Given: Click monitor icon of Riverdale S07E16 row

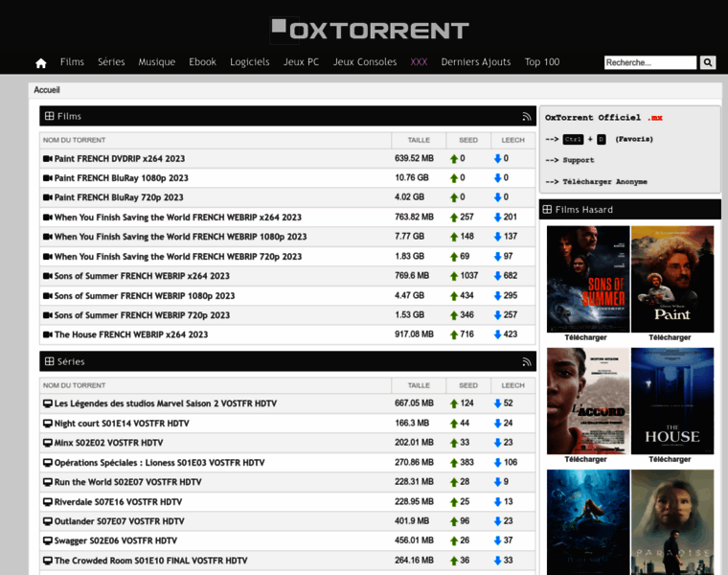Looking at the screenshot, I should coord(48,501).
